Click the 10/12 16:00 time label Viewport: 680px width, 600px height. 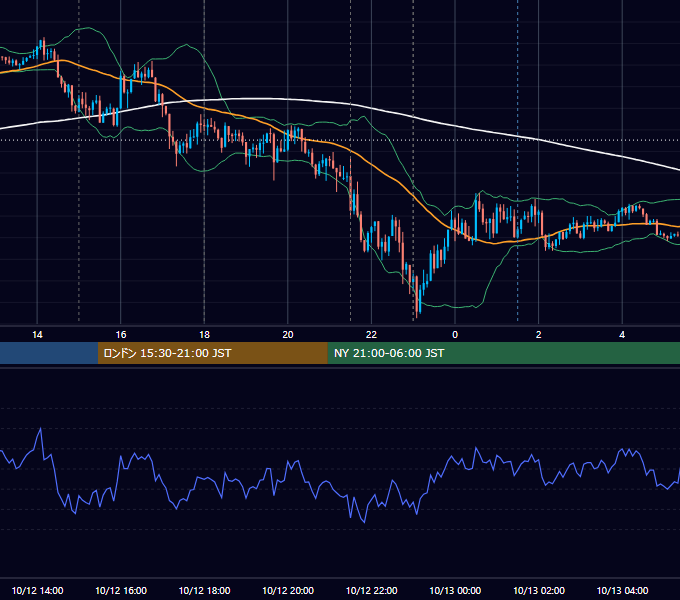point(121,590)
